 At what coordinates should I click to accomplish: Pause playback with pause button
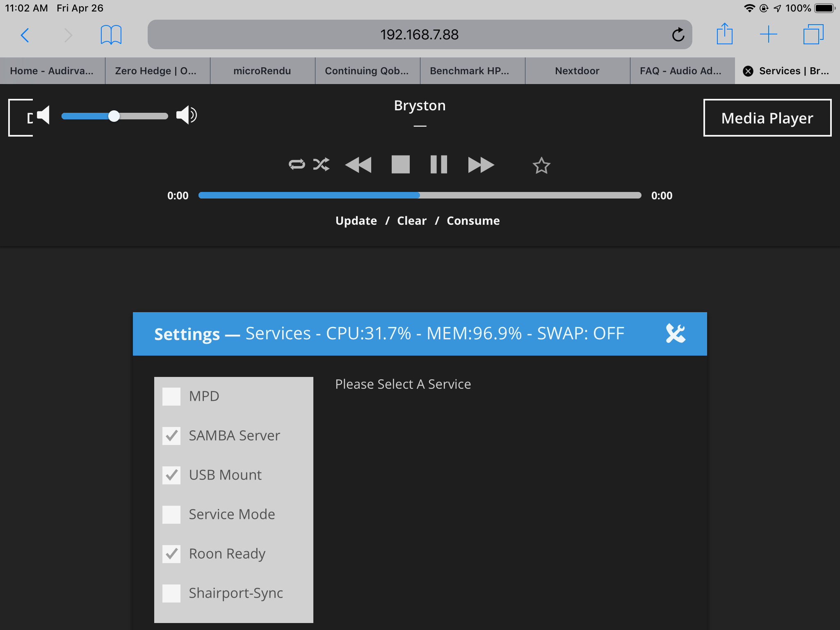438,164
